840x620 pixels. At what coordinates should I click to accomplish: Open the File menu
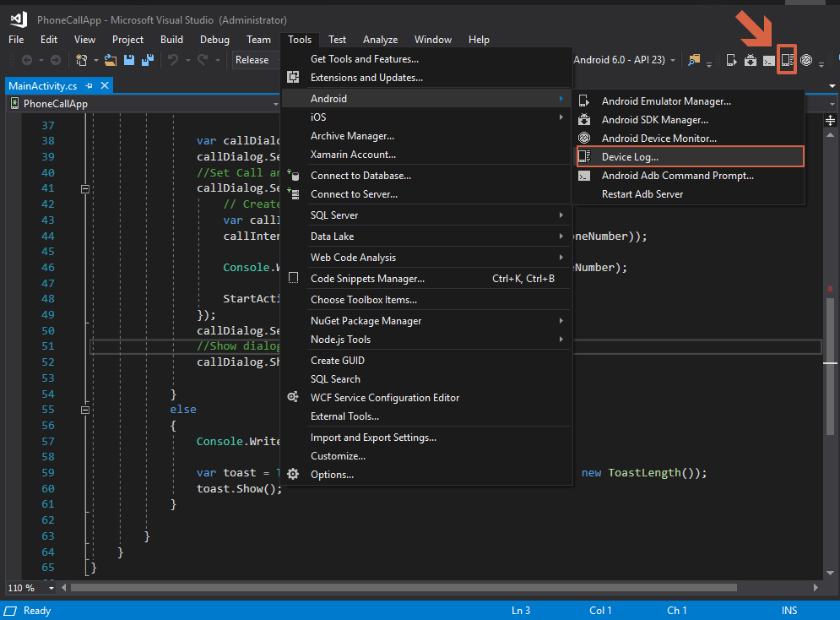pyautogui.click(x=16, y=40)
